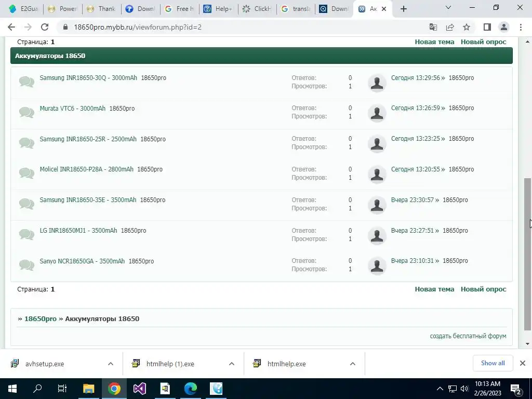Show all downloads
Viewport: 532px width, 399px height.
tap(493, 363)
